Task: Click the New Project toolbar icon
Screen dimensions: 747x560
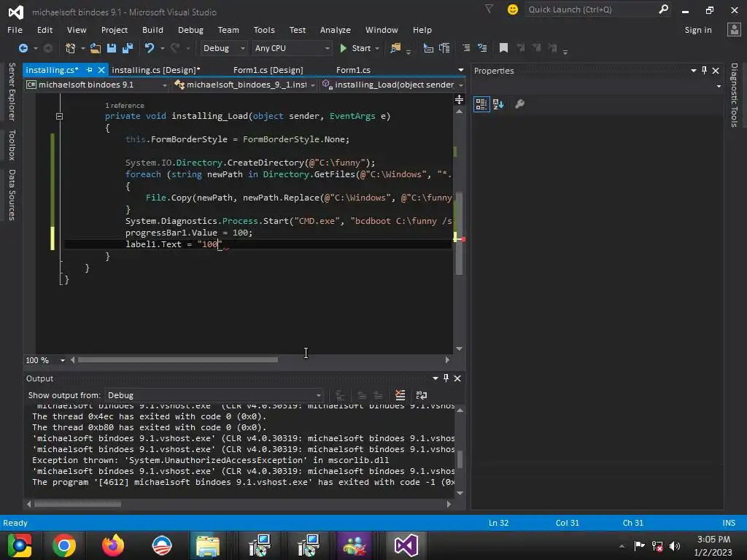Action: [x=71, y=48]
